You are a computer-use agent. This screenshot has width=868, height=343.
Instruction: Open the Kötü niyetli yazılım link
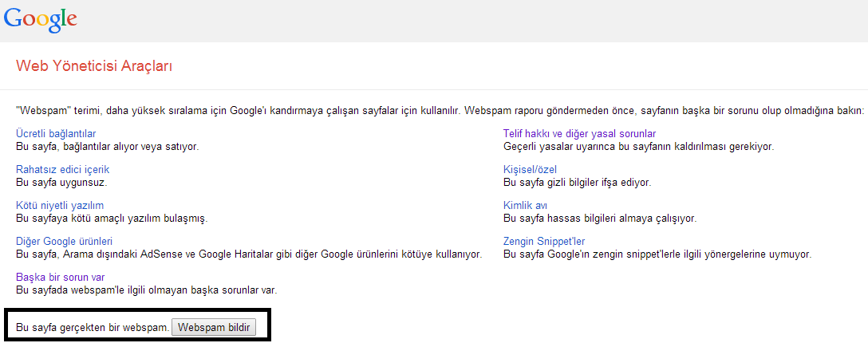(x=60, y=206)
